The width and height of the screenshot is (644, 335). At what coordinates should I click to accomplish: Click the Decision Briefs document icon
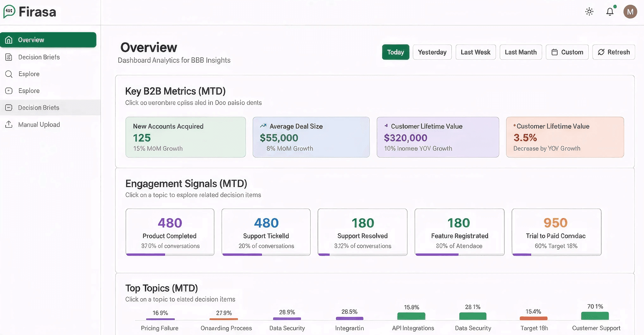tap(9, 57)
